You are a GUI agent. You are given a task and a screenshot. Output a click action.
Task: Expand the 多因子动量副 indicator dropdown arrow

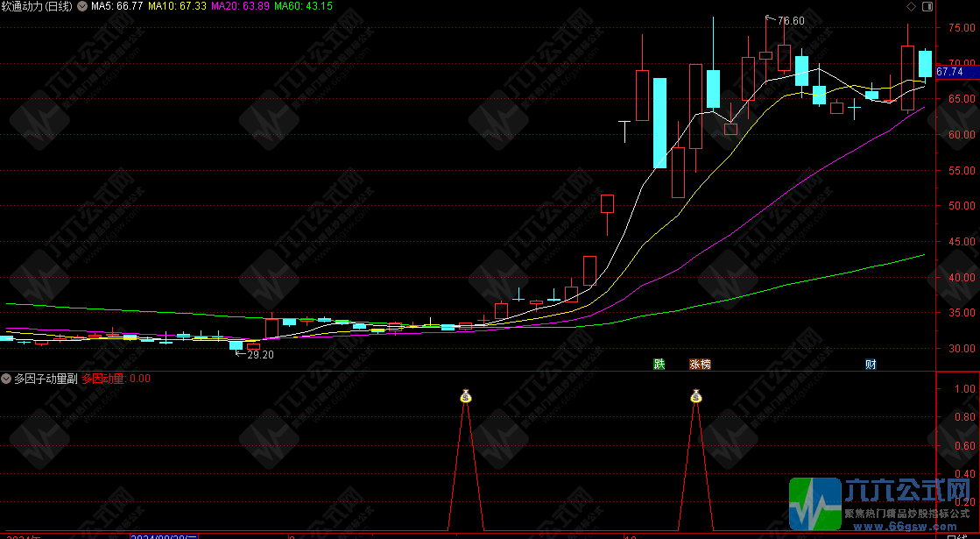click(x=7, y=379)
